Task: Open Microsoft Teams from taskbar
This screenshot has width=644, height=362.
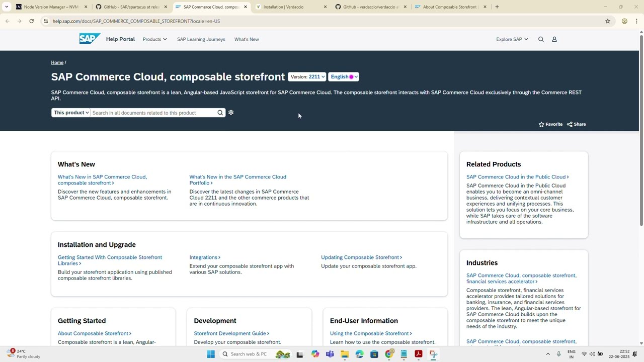Action: [330, 354]
